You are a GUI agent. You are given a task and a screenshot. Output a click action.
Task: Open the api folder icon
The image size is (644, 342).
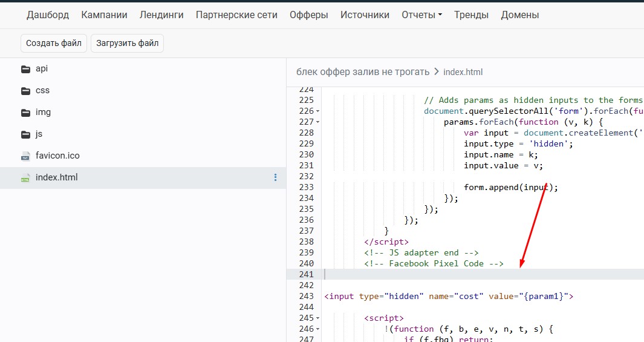coord(25,69)
